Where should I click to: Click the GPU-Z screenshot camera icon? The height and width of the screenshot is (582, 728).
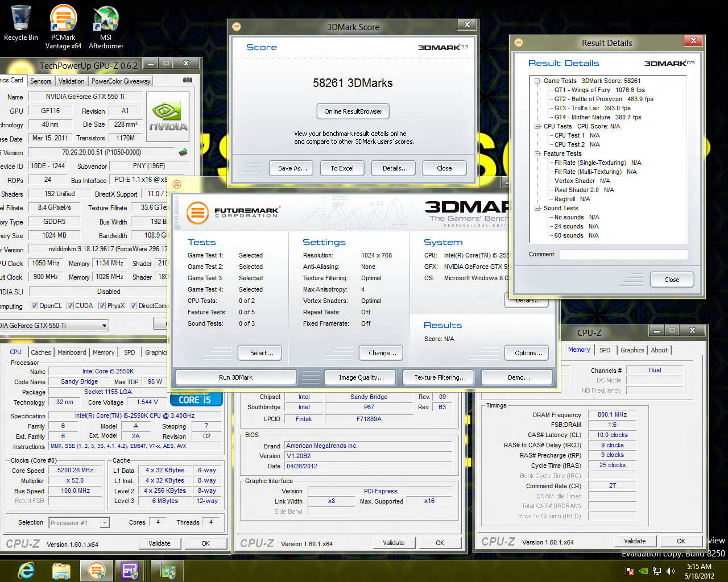[x=188, y=80]
